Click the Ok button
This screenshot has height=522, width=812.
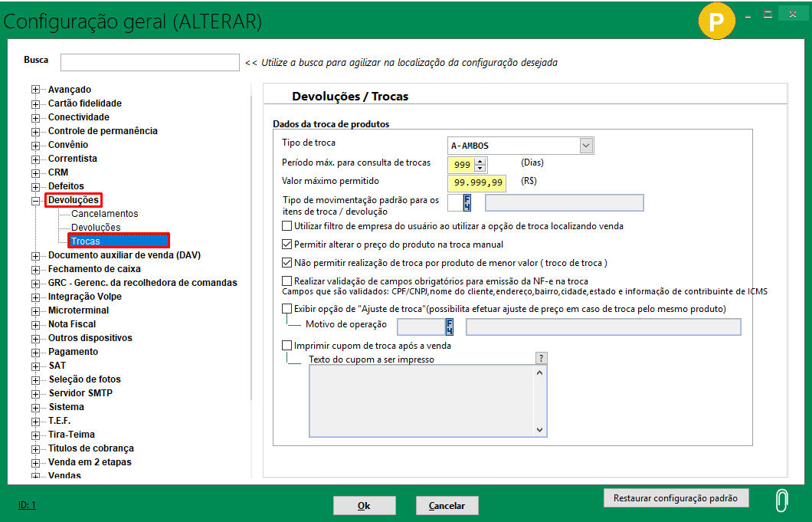[364, 506]
